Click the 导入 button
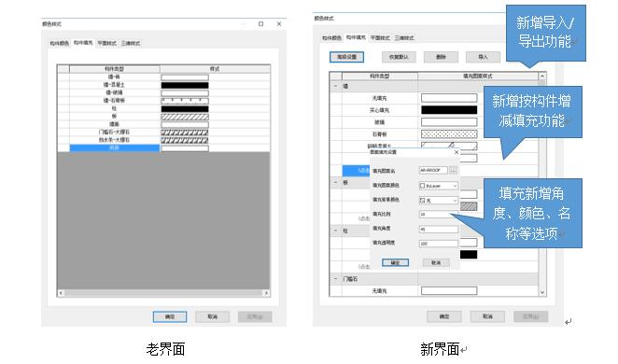 point(483,57)
